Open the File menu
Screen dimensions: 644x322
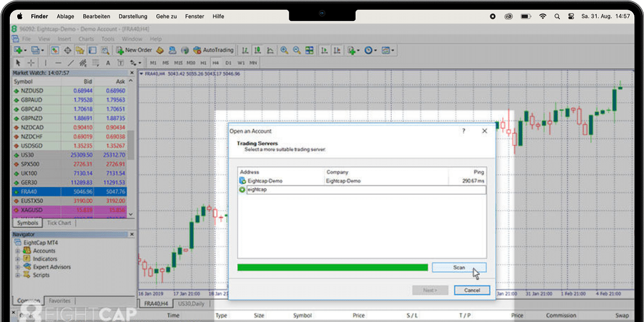click(x=26, y=39)
